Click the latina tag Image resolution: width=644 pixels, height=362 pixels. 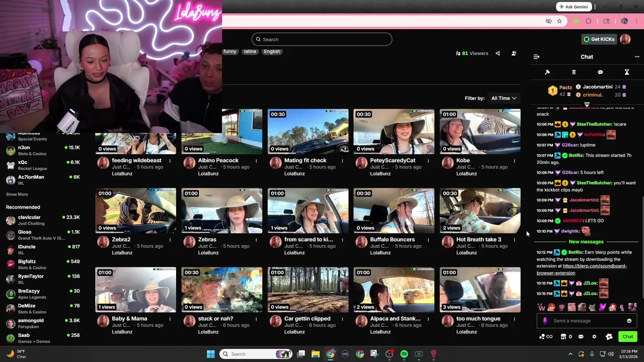pos(250,51)
